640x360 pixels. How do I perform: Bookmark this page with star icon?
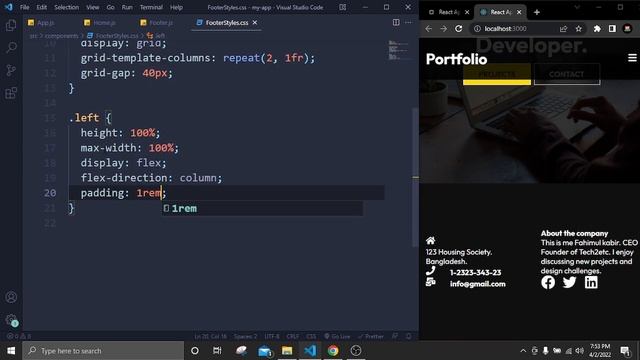click(x=578, y=29)
